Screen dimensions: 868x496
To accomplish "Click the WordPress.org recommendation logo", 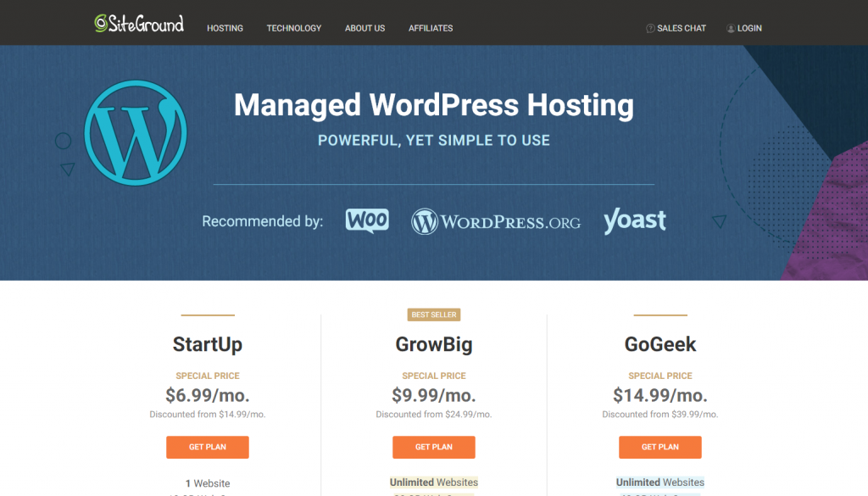I will point(496,221).
